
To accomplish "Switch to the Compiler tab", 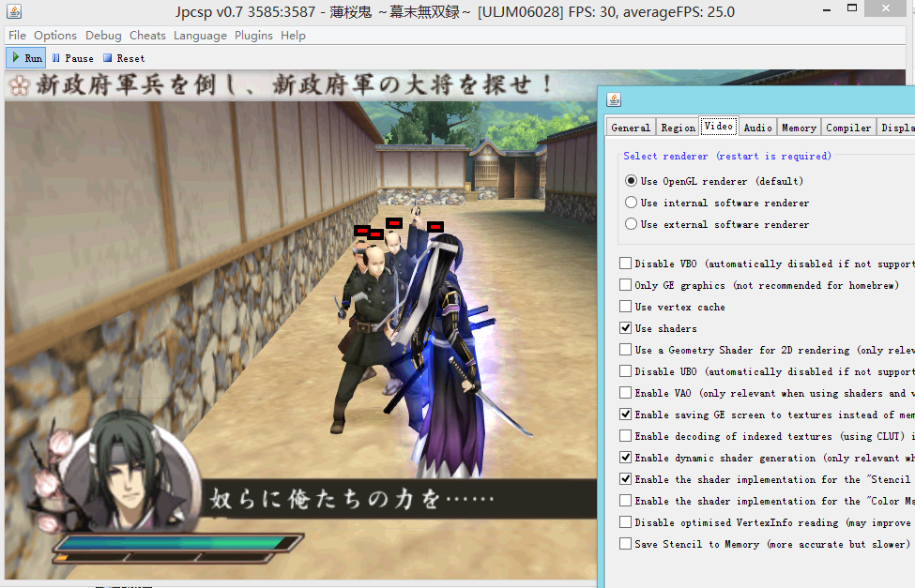I will pos(847,128).
